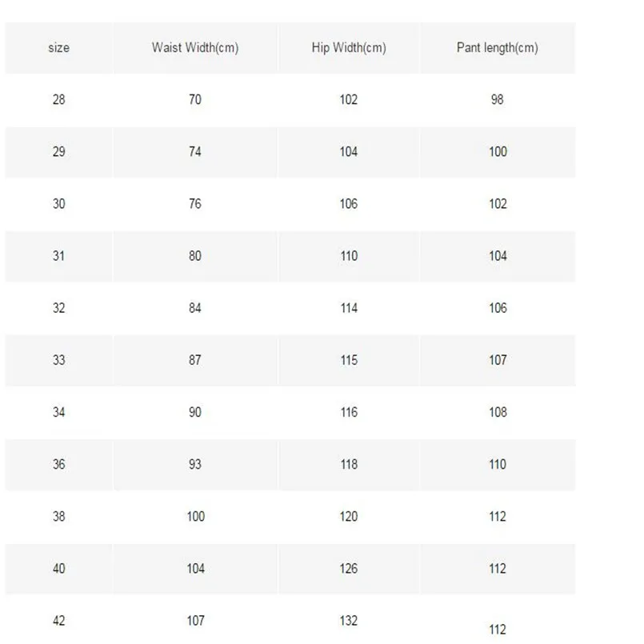Viewport: 644px width, 644px height.
Task: Select waist value 70 for size 28
Action: 195,99
